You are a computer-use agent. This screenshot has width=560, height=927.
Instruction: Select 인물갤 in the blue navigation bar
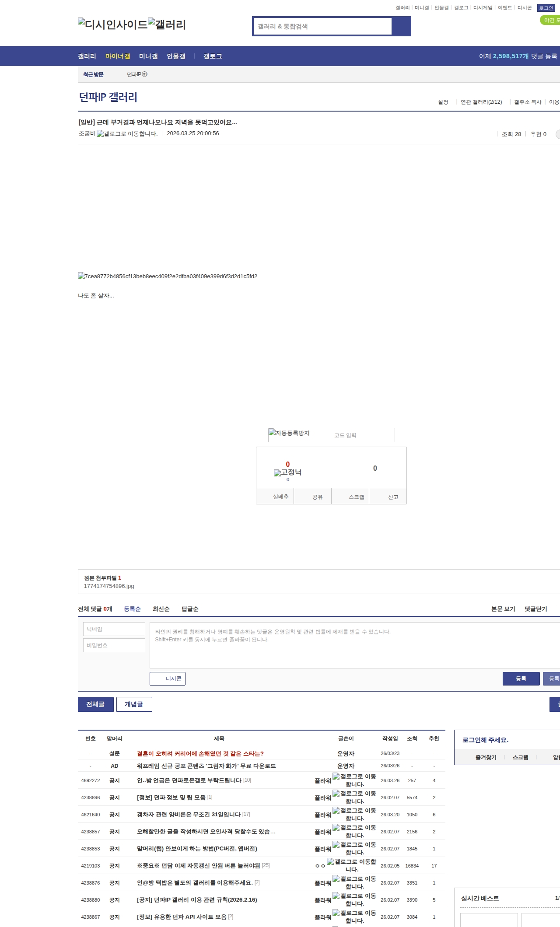click(x=176, y=56)
